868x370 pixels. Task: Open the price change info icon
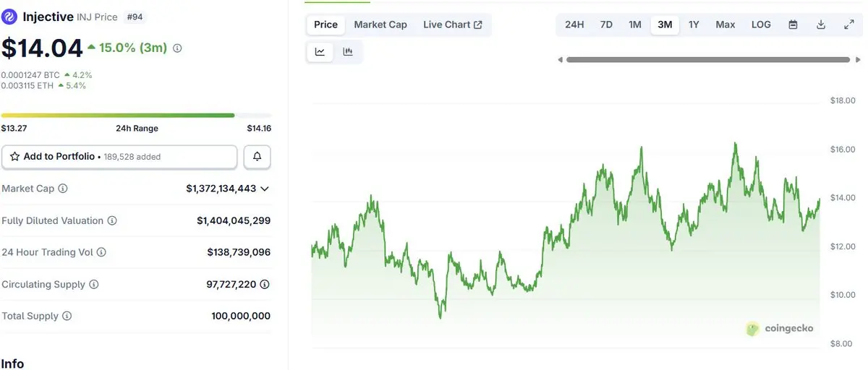177,48
